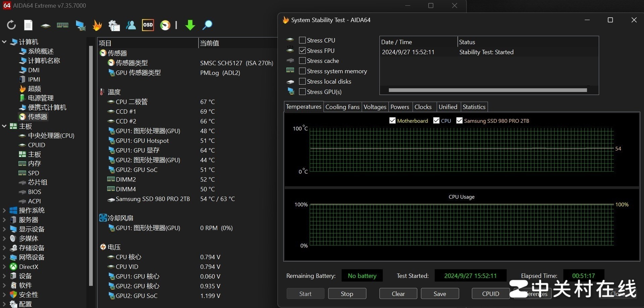Click the Start button
Viewport: 644px width, 308px height.
tap(305, 294)
